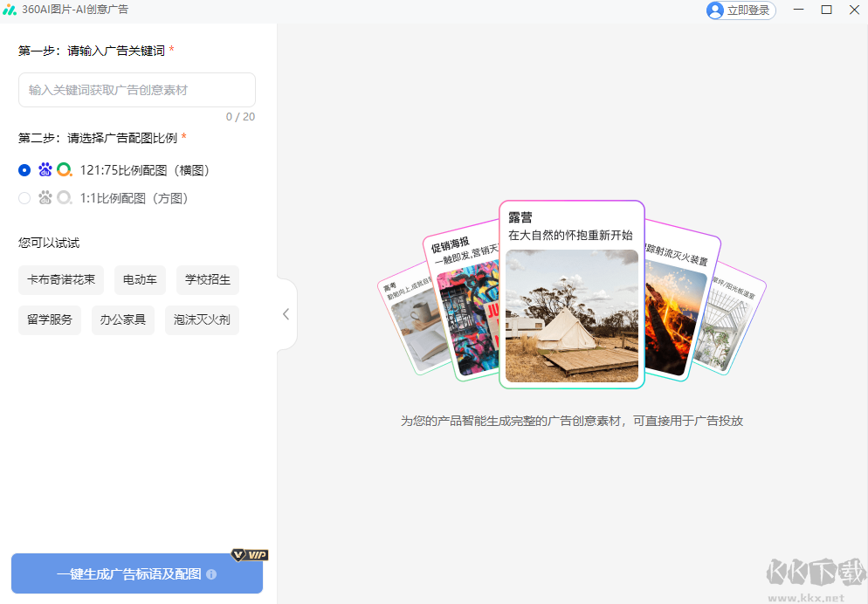Image resolution: width=868 pixels, height=604 pixels.
Task: Click the user avatar icon in the login button
Action: click(716, 10)
